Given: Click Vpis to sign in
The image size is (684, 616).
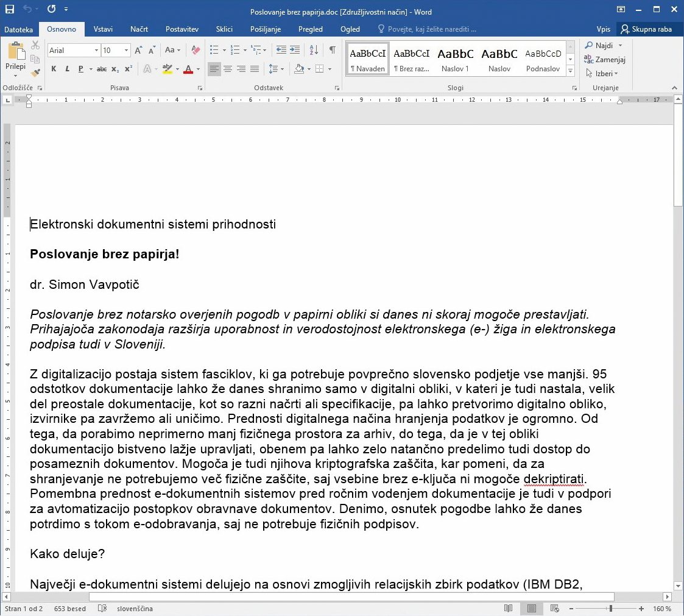Looking at the screenshot, I should (x=604, y=29).
